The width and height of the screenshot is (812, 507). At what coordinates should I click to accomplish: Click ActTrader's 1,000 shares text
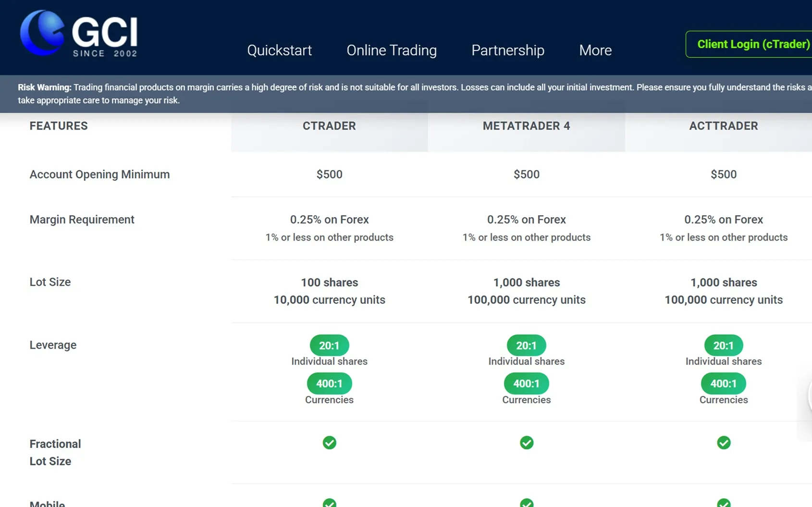pyautogui.click(x=724, y=283)
